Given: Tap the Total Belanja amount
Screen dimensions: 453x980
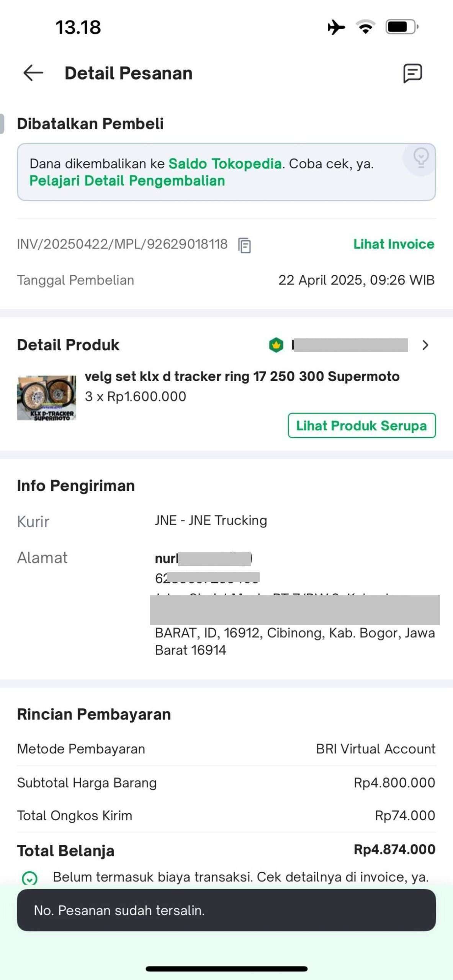Looking at the screenshot, I should [x=394, y=849].
